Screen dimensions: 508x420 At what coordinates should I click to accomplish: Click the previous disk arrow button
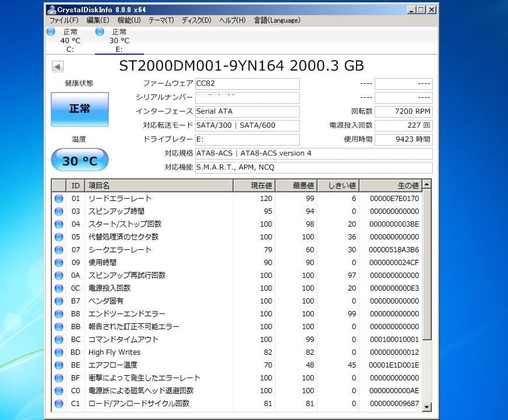pyautogui.click(x=58, y=66)
